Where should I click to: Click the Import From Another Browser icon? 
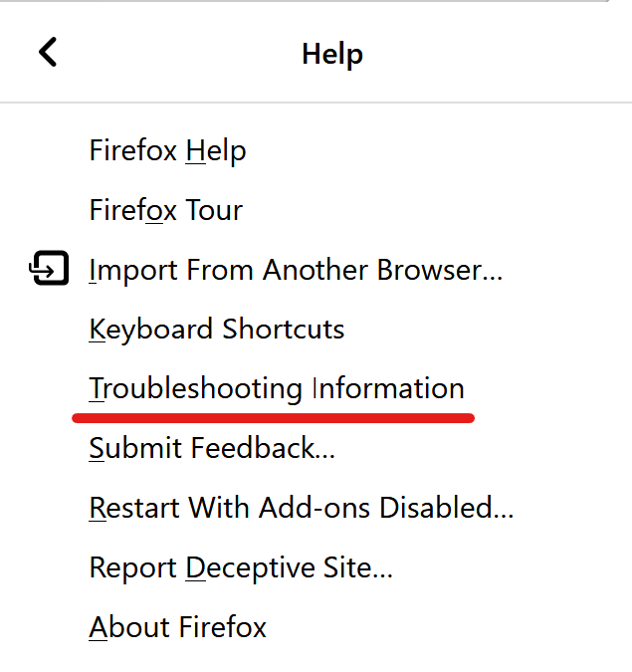tap(49, 269)
